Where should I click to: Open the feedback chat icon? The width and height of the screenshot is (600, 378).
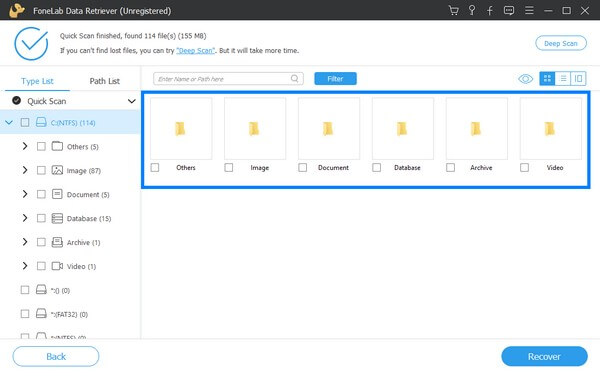(509, 10)
